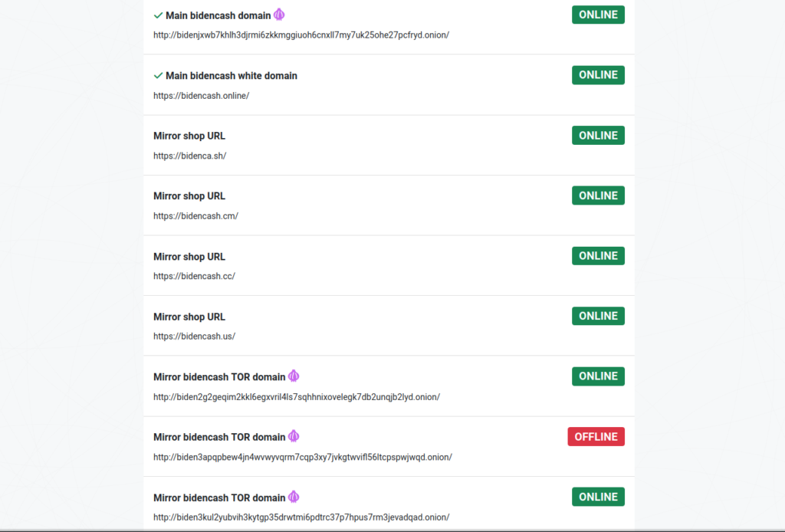Image resolution: width=785 pixels, height=532 pixels.
Task: Click the onion icon on the biden3kul mirror row
Action: click(x=294, y=497)
